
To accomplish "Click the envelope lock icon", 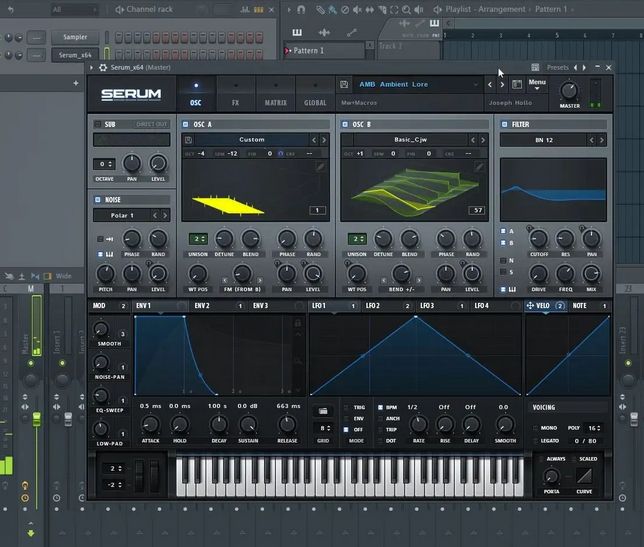I will (x=298, y=324).
